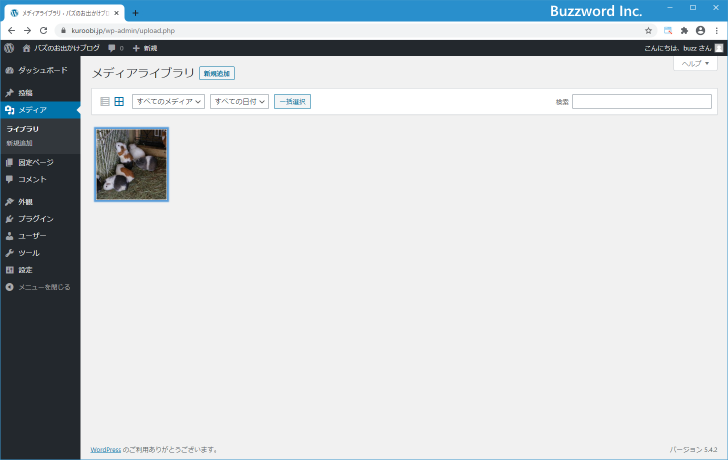Open the すべてのメディア filter dropdown

click(168, 101)
